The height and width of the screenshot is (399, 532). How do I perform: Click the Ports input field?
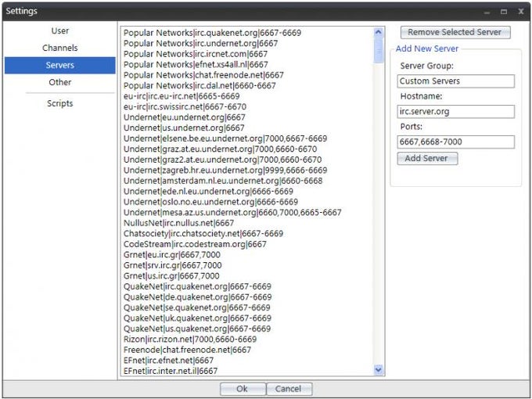455,142
